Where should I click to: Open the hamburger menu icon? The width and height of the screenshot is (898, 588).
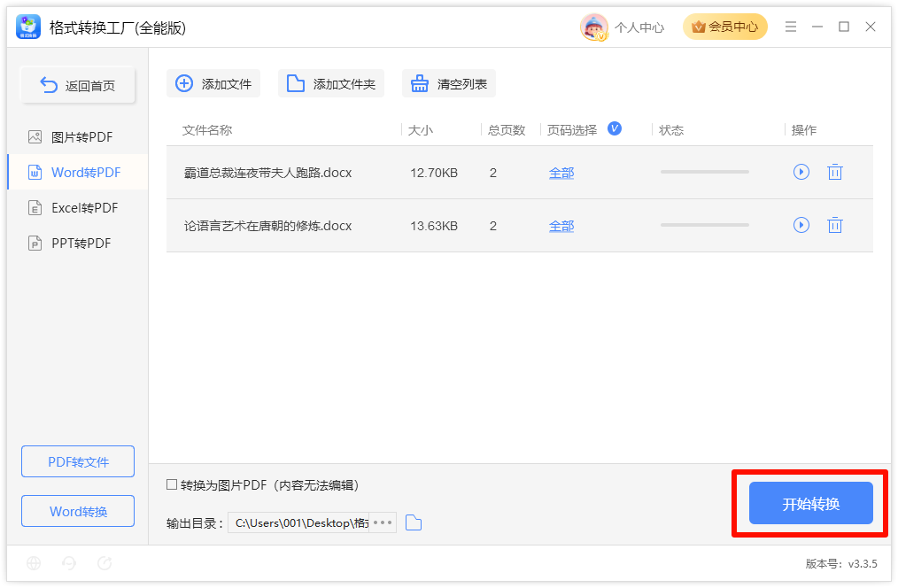[790, 27]
